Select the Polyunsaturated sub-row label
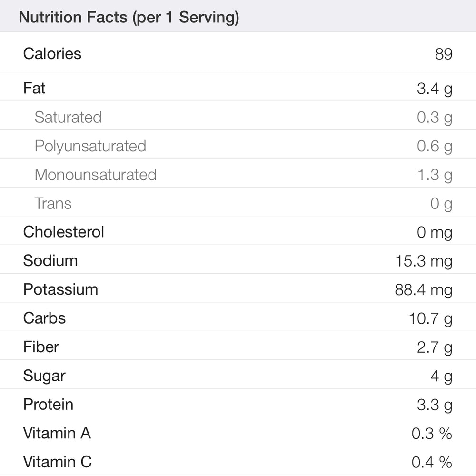The image size is (476, 476). click(x=90, y=146)
